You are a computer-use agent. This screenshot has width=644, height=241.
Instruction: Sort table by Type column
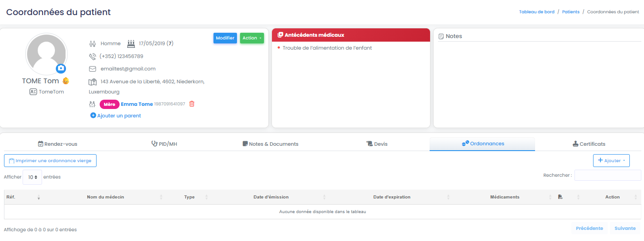point(190,197)
